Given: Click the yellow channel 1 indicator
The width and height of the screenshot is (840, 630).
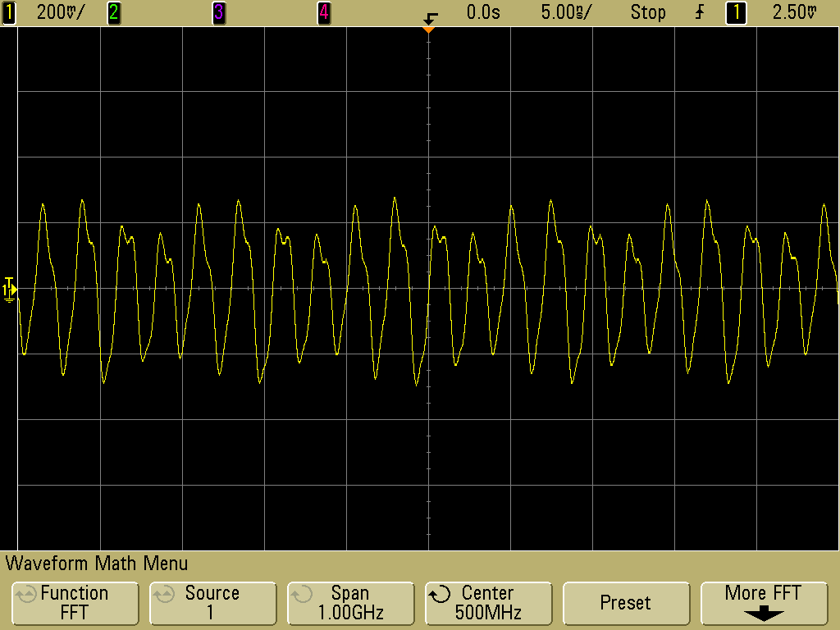Looking at the screenshot, I should (x=10, y=12).
